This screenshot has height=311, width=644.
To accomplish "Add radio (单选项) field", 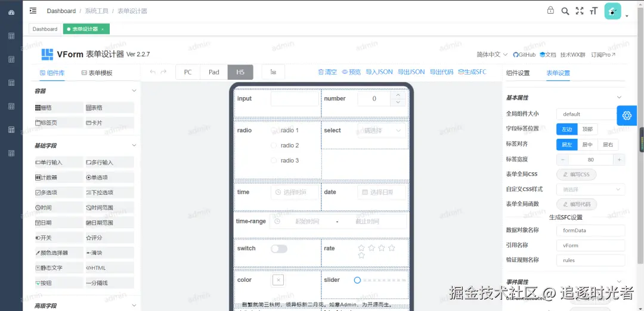I will pos(109,177).
